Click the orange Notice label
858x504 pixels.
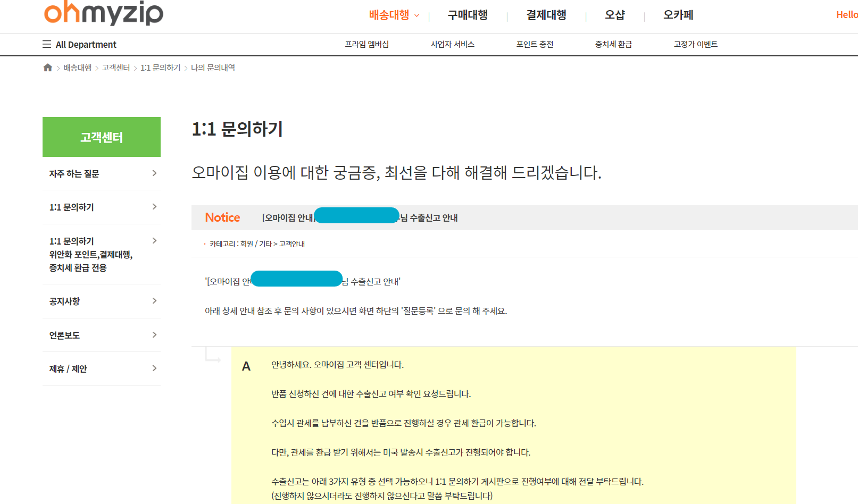coord(222,217)
